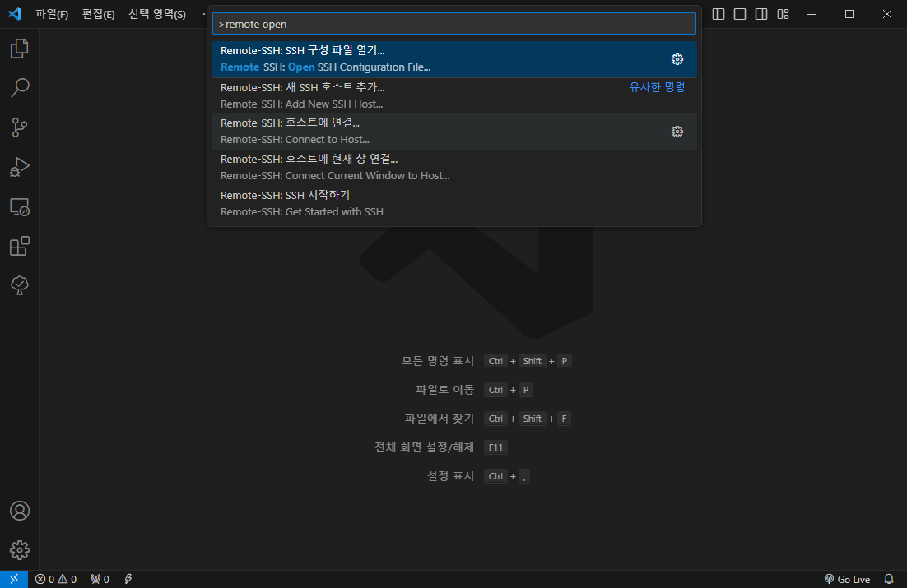Click the 전체 화면 설정/해제 shortcut text

(x=425, y=447)
